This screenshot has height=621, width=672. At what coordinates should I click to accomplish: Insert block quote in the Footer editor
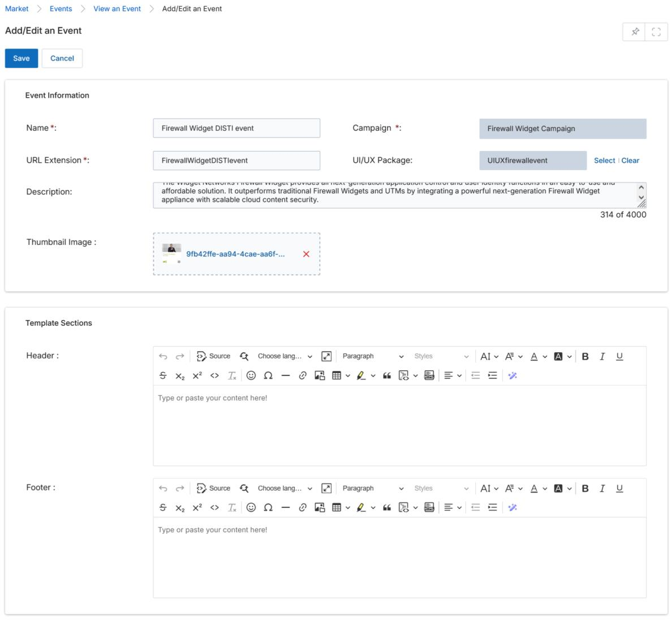[x=386, y=508]
